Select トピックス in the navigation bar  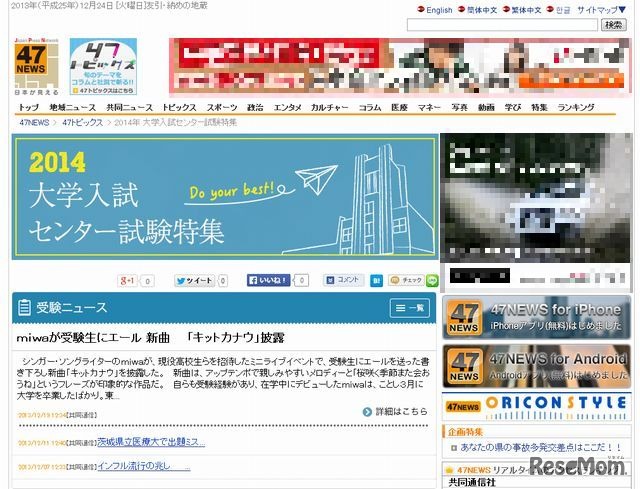pyautogui.click(x=179, y=107)
